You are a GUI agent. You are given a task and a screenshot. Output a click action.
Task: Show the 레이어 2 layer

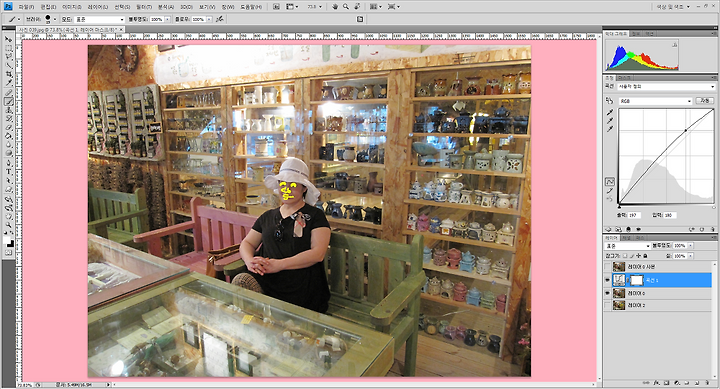tap(608, 305)
